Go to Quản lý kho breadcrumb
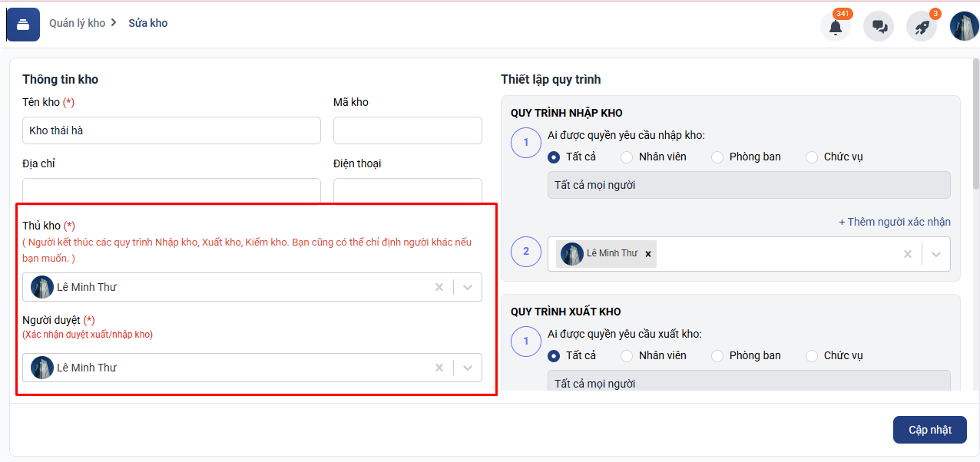The width and height of the screenshot is (980, 462). [x=77, y=23]
